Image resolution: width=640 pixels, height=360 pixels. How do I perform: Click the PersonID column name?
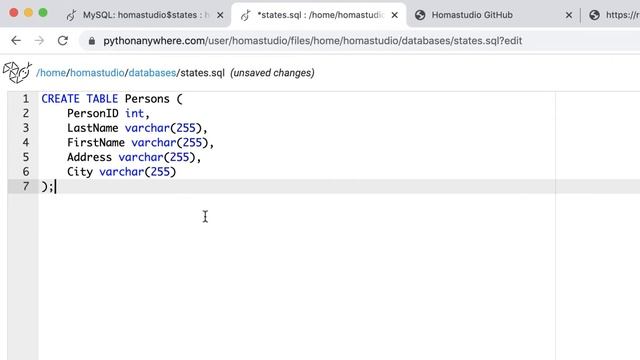[93, 113]
